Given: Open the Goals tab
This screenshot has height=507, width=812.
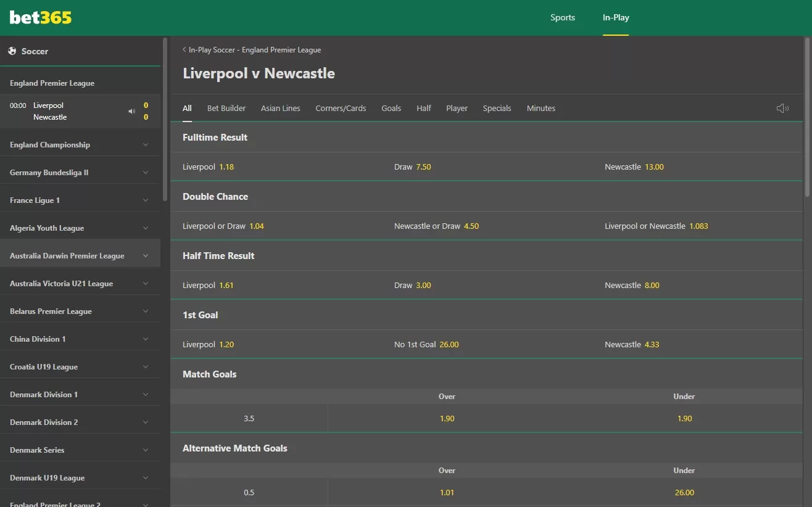Looking at the screenshot, I should 391,108.
